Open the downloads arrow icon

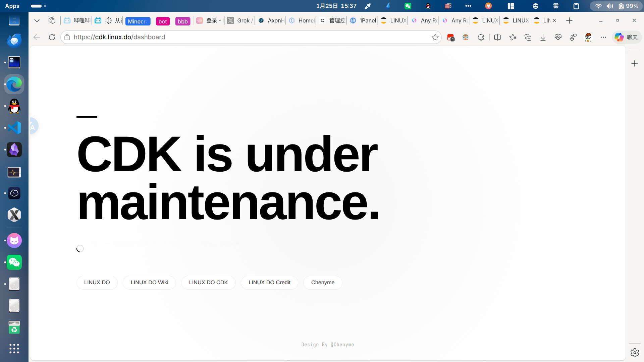543,37
